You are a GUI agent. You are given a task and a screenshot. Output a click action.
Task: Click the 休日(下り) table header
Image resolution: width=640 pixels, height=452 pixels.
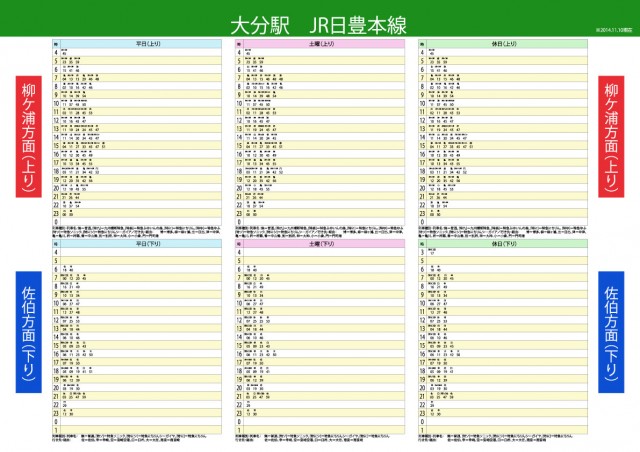point(507,244)
